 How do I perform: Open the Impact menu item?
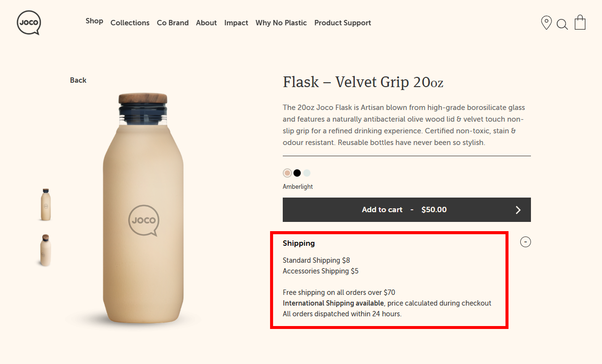click(236, 22)
